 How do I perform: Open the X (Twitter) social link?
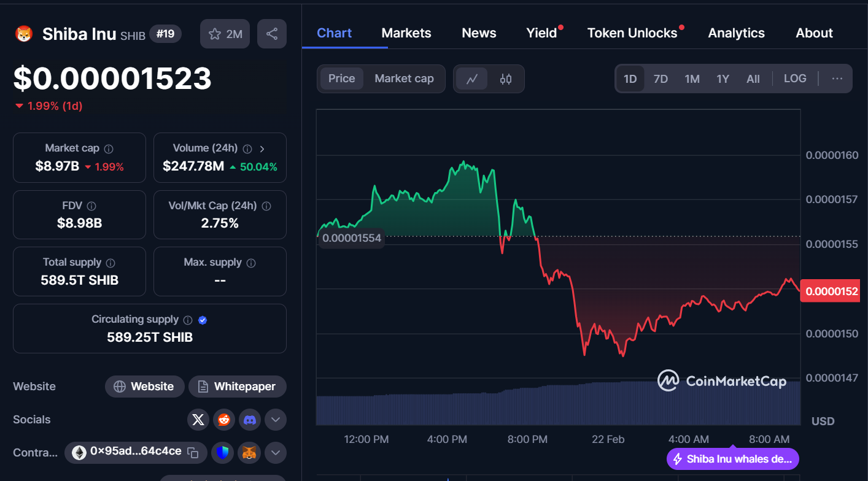[x=198, y=420]
